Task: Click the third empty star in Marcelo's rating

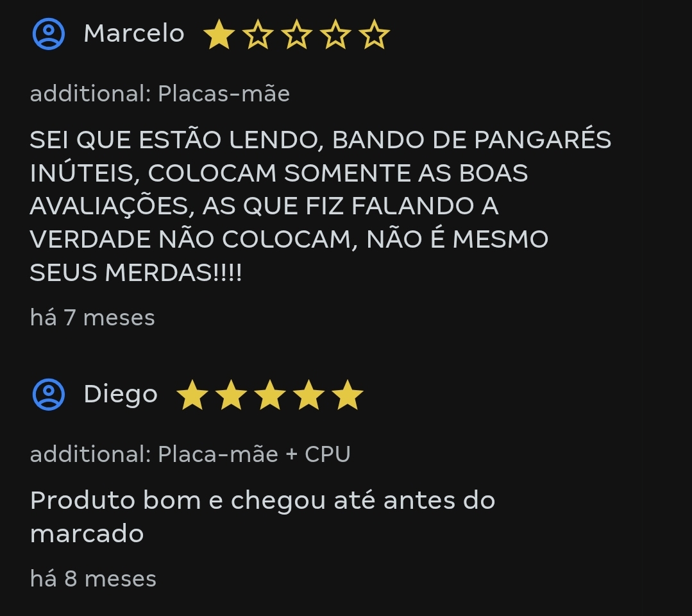Action: [296, 34]
